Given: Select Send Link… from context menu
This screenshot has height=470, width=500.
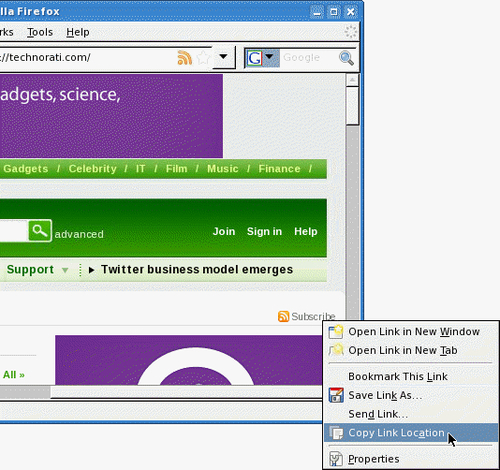Looking at the screenshot, I should pyautogui.click(x=411, y=414).
